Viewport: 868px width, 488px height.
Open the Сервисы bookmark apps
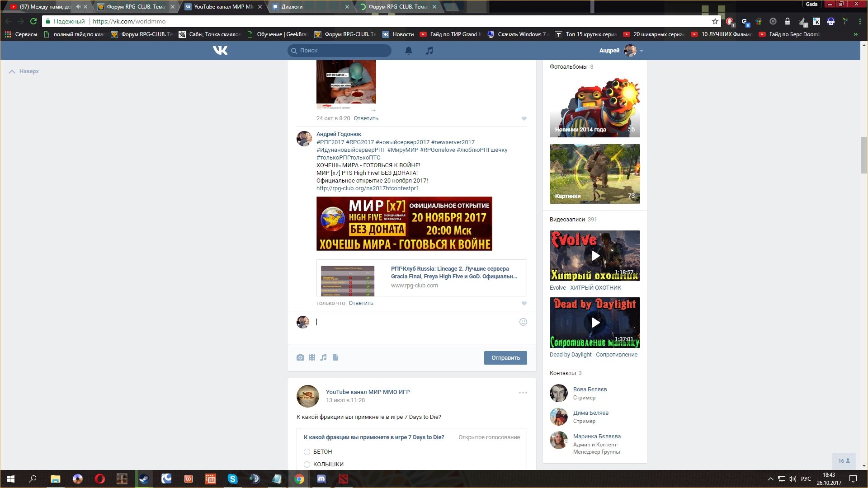pyautogui.click(x=21, y=34)
